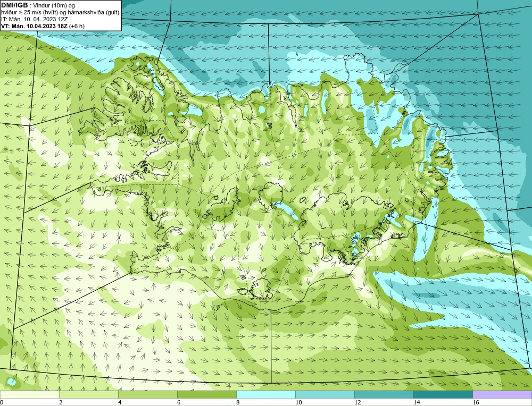Click the scale label '6'
Image resolution: width=532 pixels, height=406 pixels.
pyautogui.click(x=179, y=402)
